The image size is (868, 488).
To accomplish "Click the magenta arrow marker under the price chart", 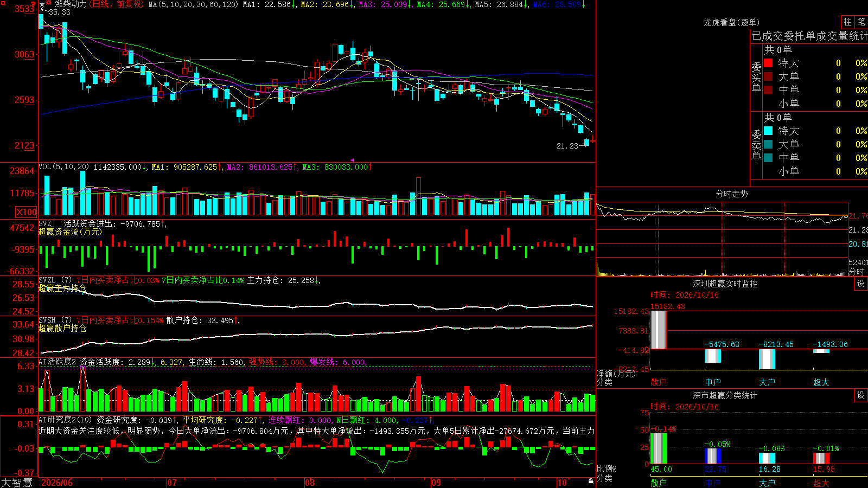I will (x=352, y=160).
